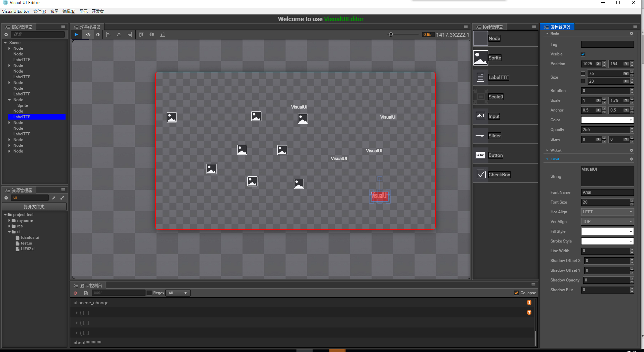Open the 开发者 menu
Screen dimensions: 644x352
pyautogui.click(x=98, y=11)
